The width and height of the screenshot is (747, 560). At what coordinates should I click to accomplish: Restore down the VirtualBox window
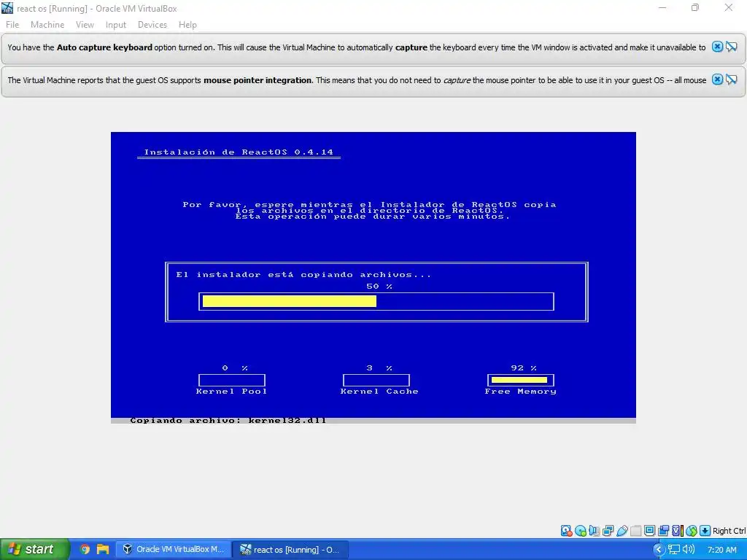tap(695, 7)
